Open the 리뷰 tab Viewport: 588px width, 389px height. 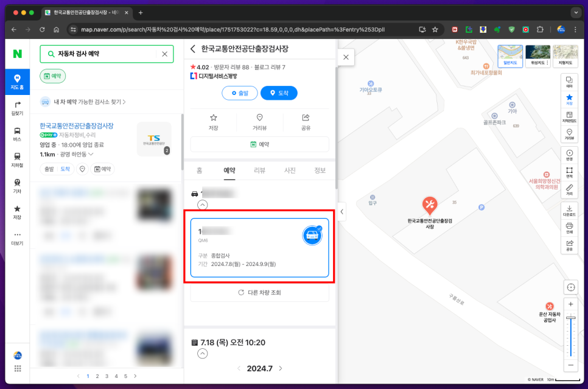[259, 170]
